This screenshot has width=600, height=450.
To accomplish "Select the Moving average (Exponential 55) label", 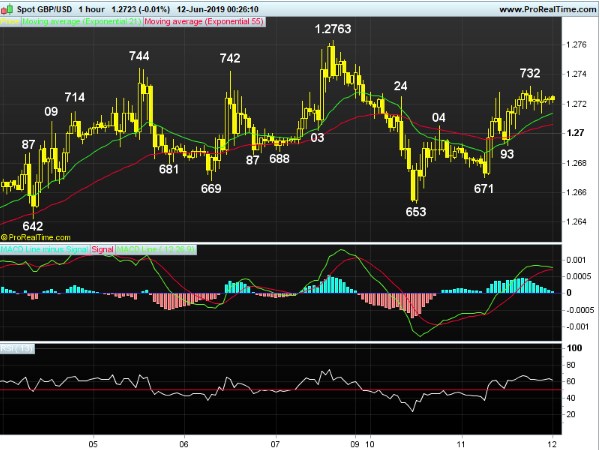I will tap(205, 20).
